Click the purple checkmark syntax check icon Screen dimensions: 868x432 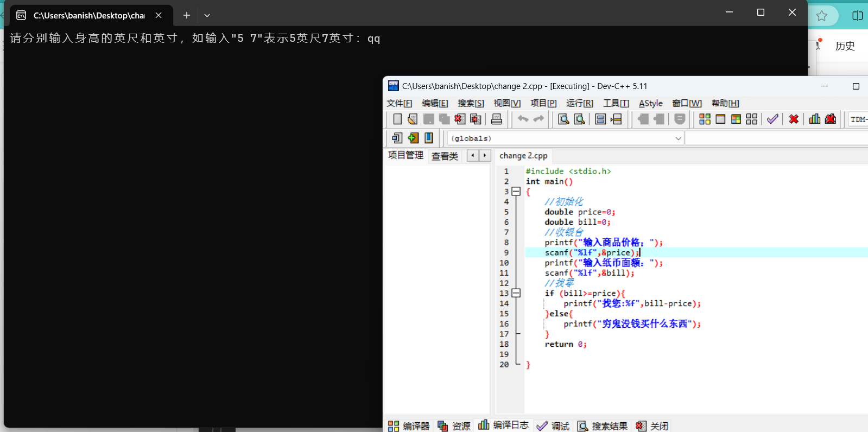click(x=772, y=119)
